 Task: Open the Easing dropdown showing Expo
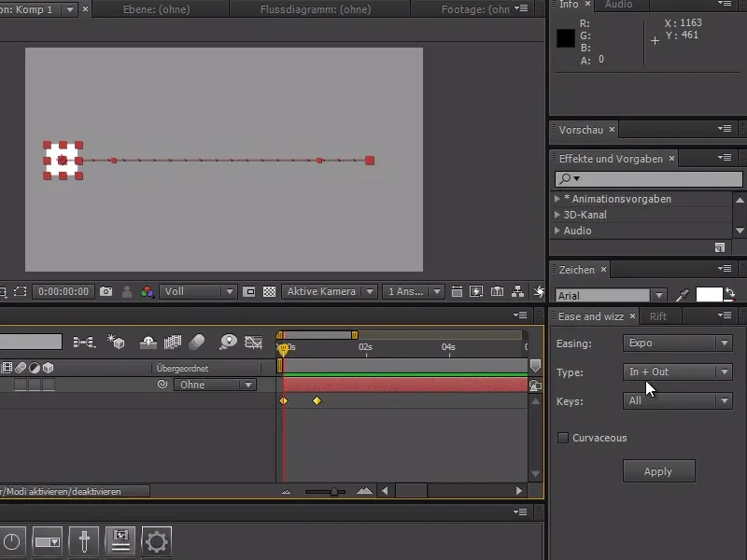click(x=677, y=343)
